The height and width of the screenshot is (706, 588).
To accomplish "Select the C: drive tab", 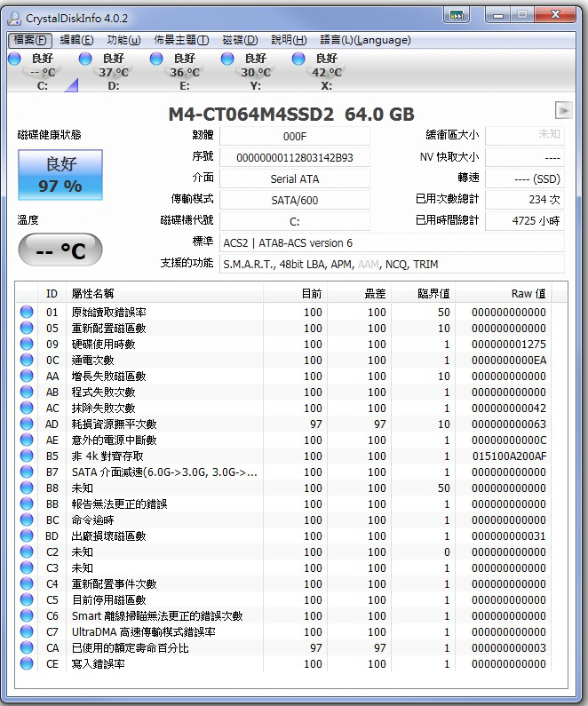I will (43, 72).
